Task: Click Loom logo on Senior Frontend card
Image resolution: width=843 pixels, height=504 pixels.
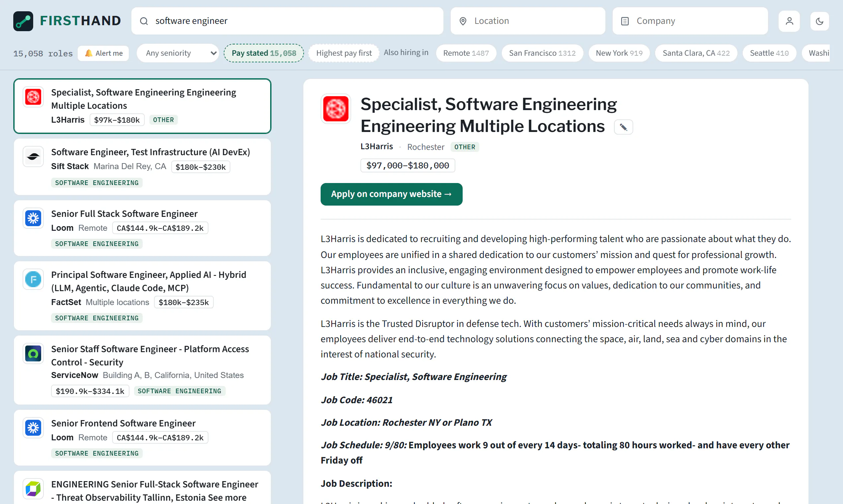Action: coord(33,428)
